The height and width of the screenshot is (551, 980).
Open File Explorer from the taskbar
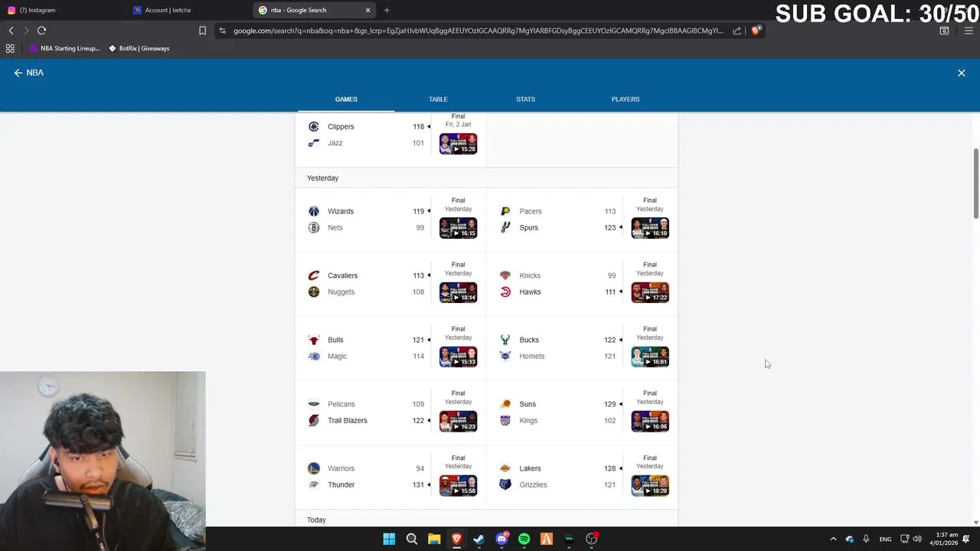point(434,539)
